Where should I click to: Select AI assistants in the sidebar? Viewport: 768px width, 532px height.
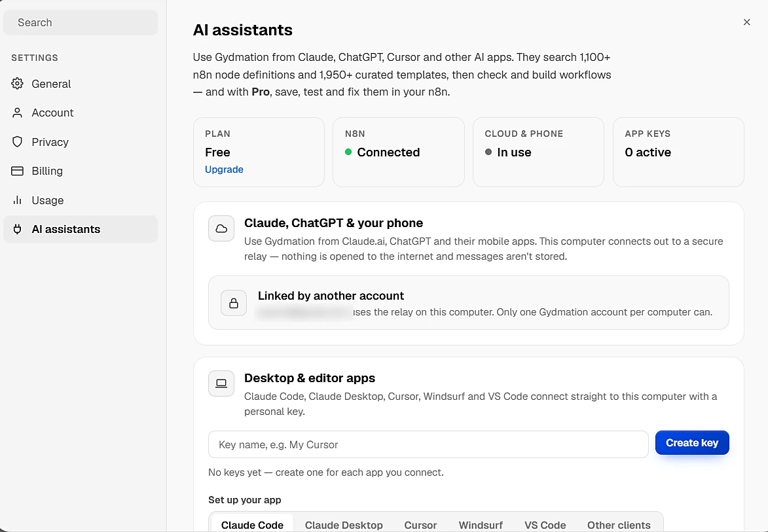pos(81,229)
